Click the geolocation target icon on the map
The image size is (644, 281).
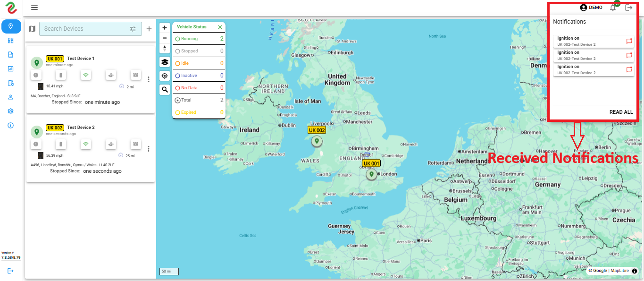(164, 76)
